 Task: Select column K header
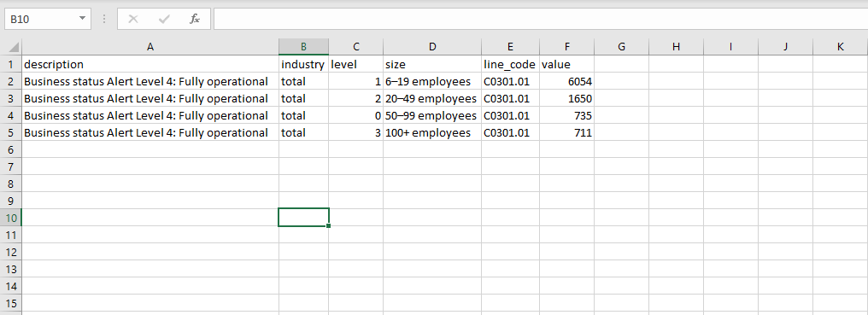click(840, 47)
